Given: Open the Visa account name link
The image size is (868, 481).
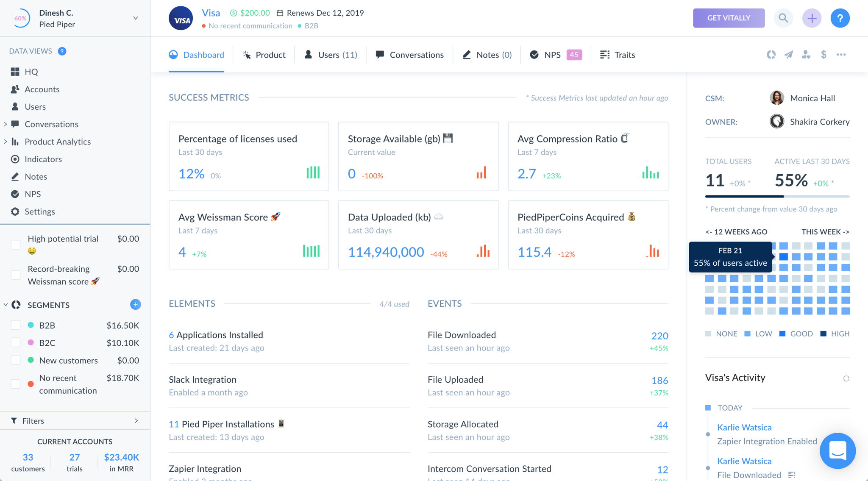Looking at the screenshot, I should point(211,13).
